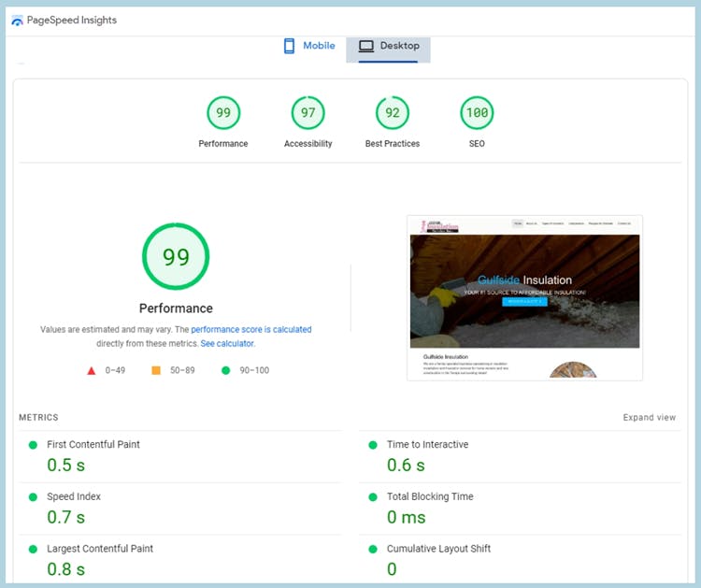Click the Gulfside Insulation page screenshot thumbnail
The width and height of the screenshot is (701, 588).
point(524,297)
